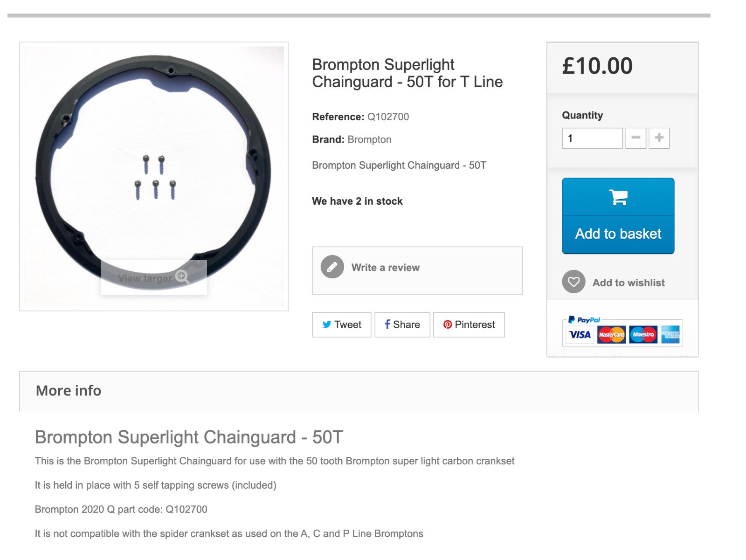This screenshot has width=746, height=560.
Task: Click the Pinterest logo icon
Action: [x=448, y=325]
